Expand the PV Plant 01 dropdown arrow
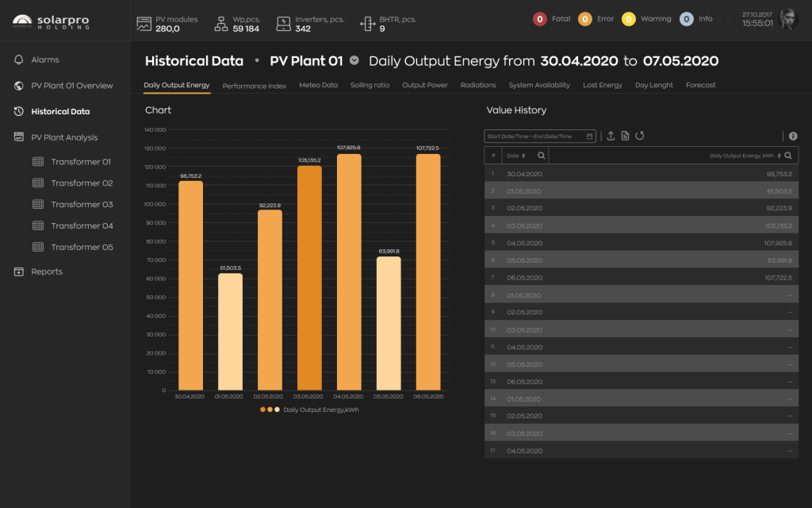 click(x=354, y=60)
